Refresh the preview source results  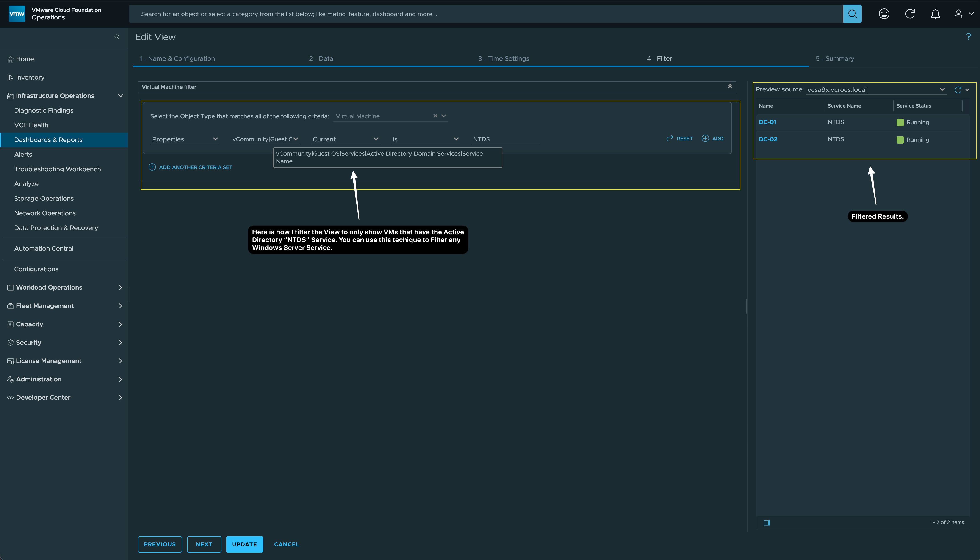(x=958, y=90)
